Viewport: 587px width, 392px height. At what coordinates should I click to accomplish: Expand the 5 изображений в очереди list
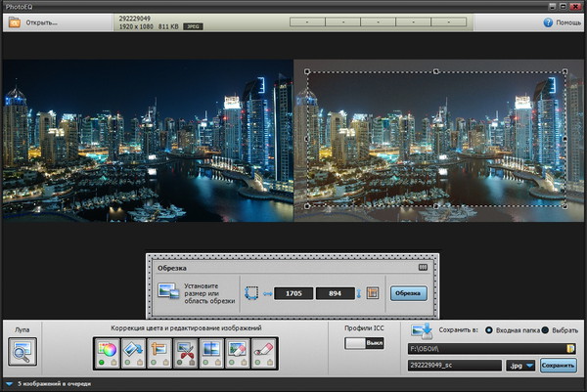coord(10,384)
